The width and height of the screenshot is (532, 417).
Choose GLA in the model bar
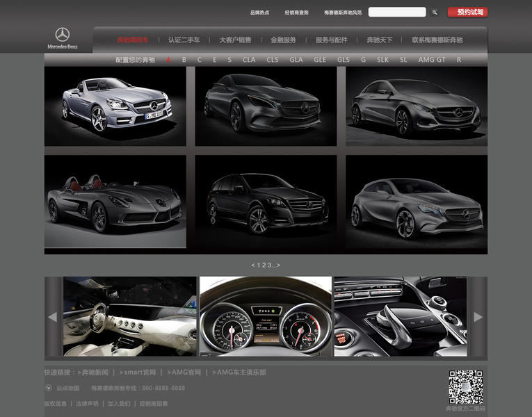coord(296,60)
